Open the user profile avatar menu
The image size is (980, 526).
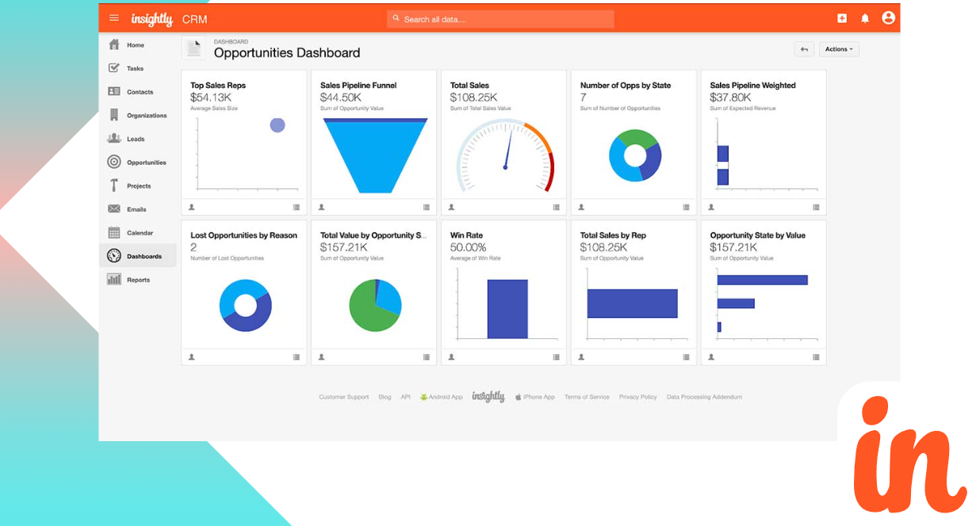pos(888,17)
